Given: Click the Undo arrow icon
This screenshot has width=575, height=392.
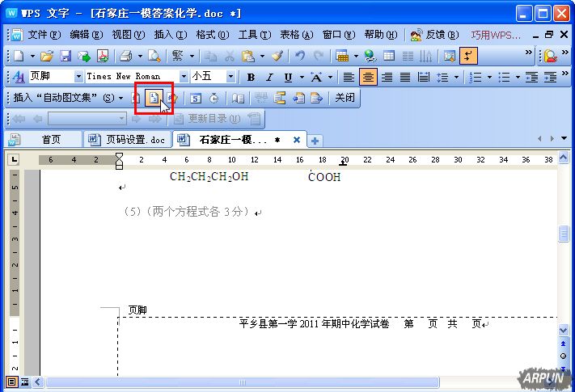Looking at the screenshot, I should [300, 56].
